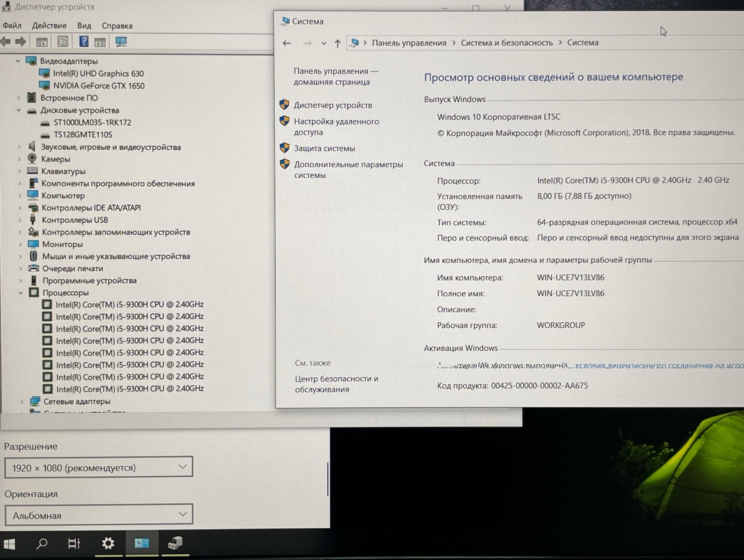This screenshot has width=744, height=560.
Task: Click Панель управления breadcrumb
Action: tap(409, 43)
